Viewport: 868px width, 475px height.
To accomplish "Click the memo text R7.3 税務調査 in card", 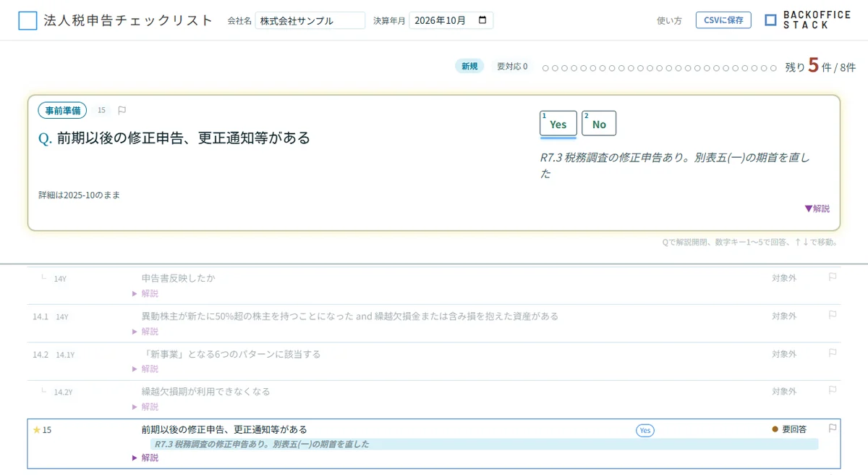I will pyautogui.click(x=675, y=165).
